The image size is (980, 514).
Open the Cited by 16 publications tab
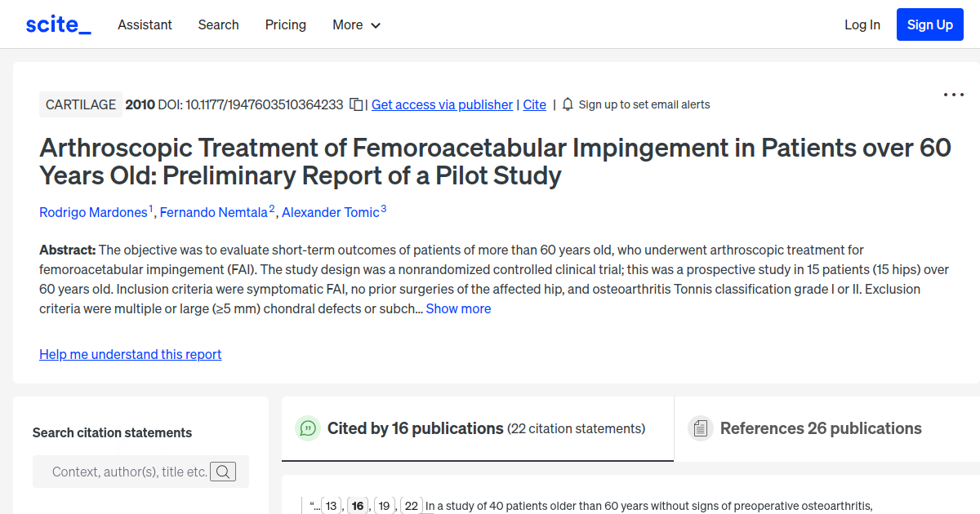tap(414, 428)
